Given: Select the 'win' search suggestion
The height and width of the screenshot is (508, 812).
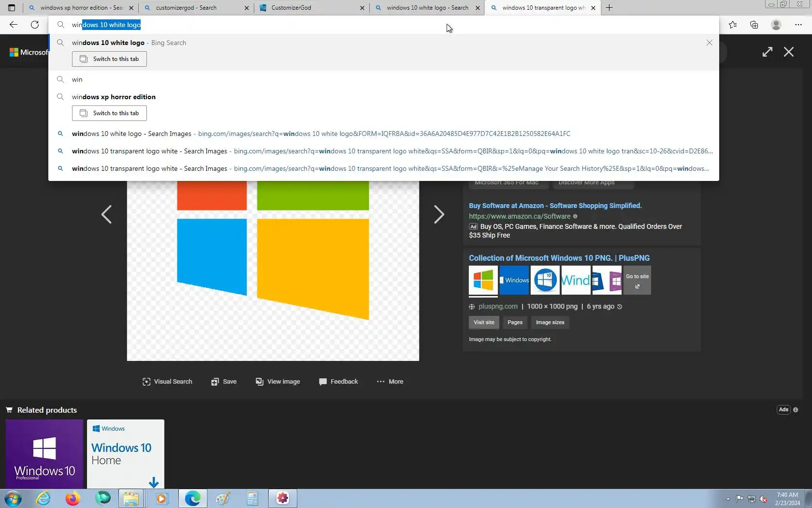Looking at the screenshot, I should 384,79.
